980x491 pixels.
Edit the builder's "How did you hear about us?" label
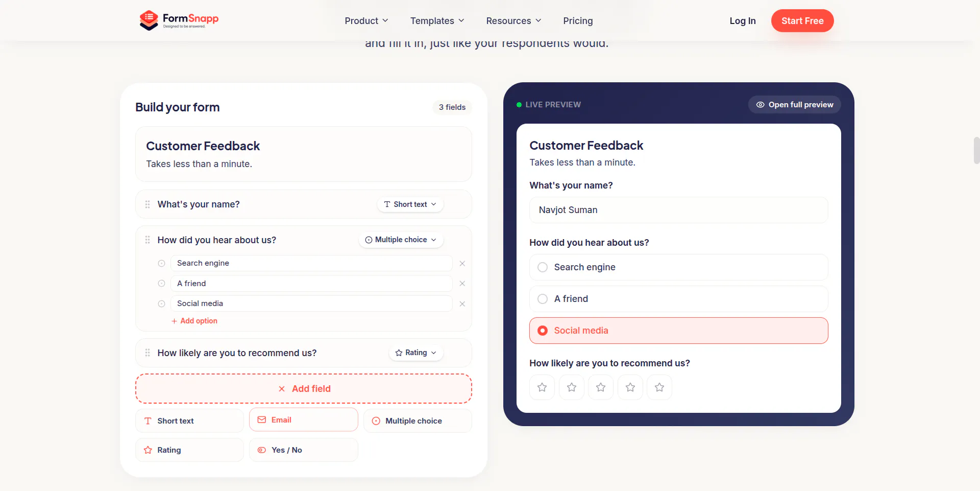click(217, 240)
